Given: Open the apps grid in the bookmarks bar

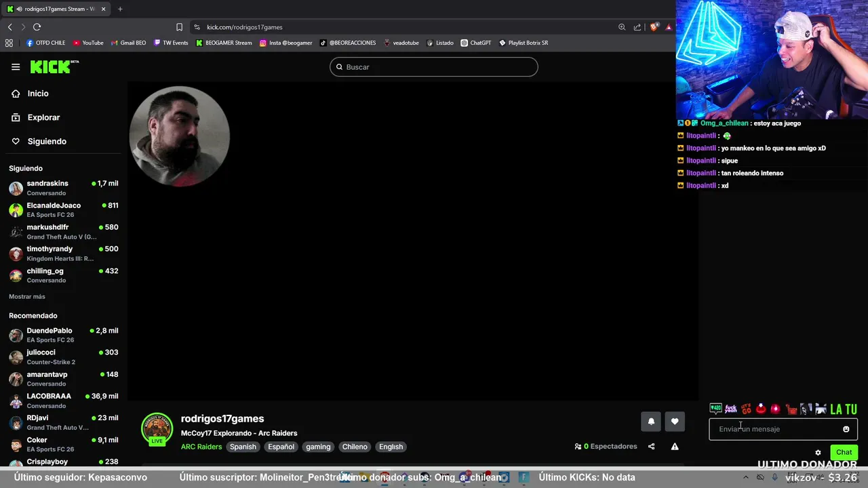Looking at the screenshot, I should pyautogui.click(x=9, y=43).
